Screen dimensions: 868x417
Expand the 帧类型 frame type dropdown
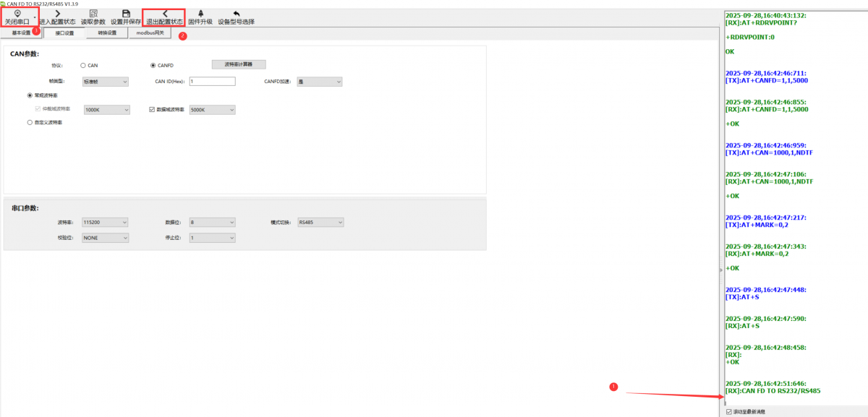[106, 82]
